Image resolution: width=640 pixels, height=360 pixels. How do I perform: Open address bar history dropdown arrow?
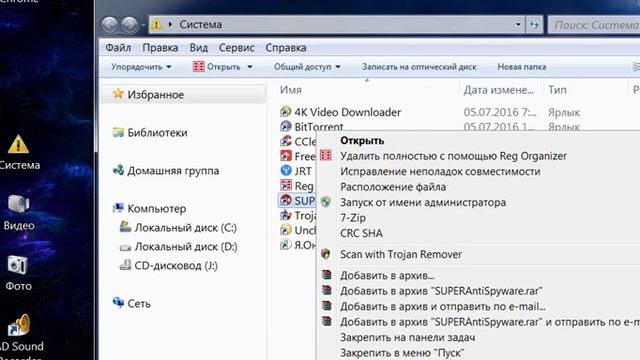(x=518, y=24)
